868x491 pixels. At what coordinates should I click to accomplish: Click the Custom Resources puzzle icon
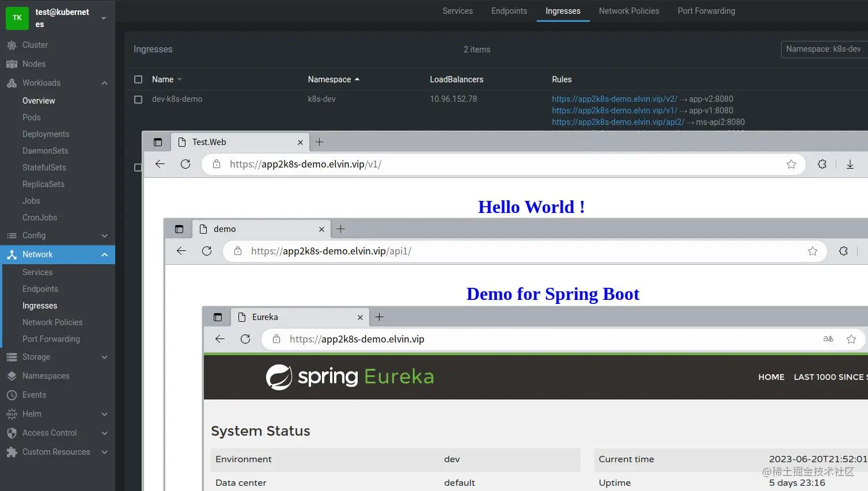[12, 452]
